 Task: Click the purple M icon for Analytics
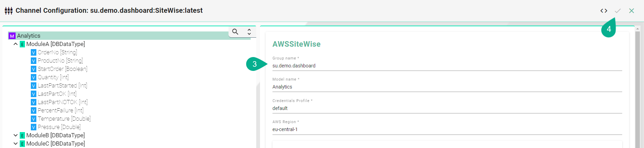[x=12, y=36]
